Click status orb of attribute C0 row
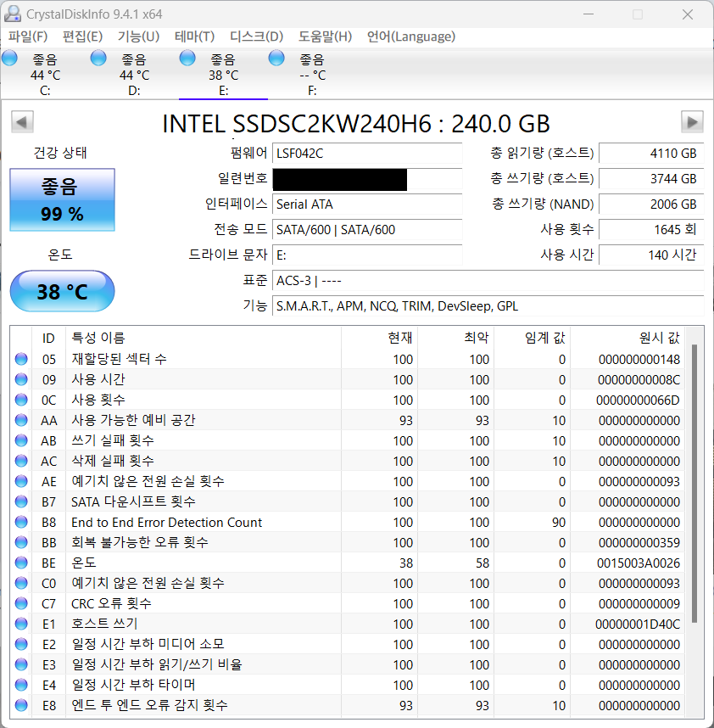Viewport: 714px width, 728px height. pos(21,583)
